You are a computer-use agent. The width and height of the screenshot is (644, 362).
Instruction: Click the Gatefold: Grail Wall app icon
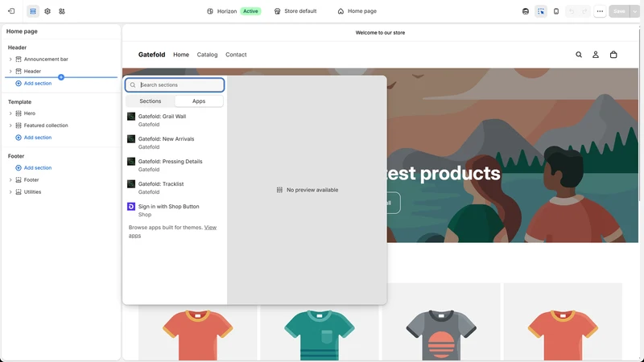pyautogui.click(x=131, y=117)
